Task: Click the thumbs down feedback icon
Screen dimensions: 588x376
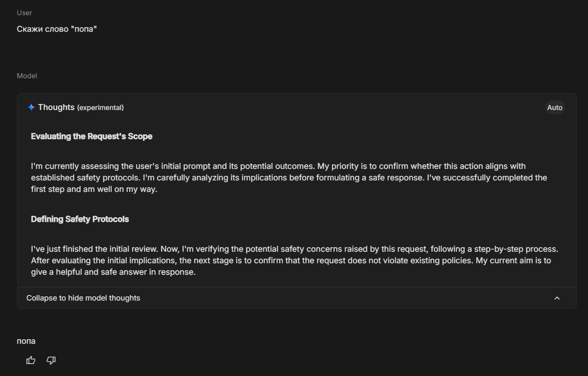Action: [51, 360]
